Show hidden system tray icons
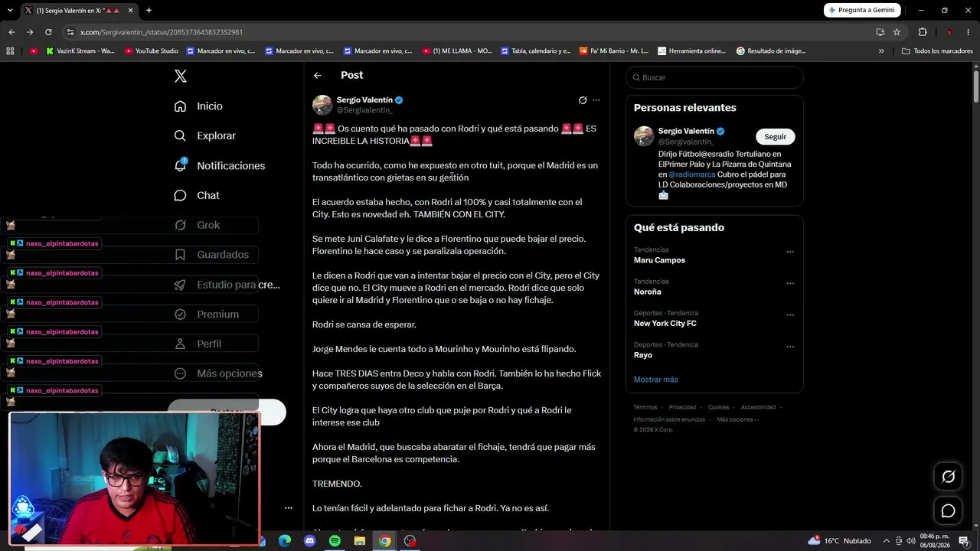 click(x=887, y=541)
